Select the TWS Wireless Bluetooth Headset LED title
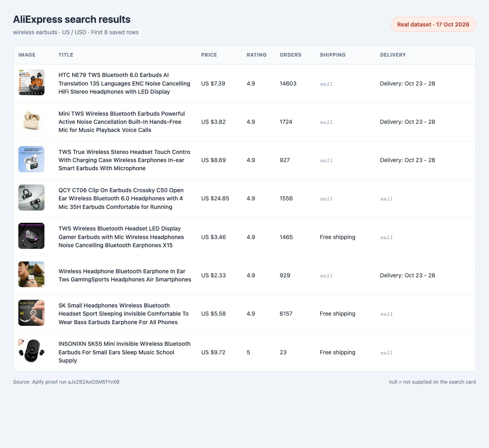This screenshot has height=448, width=489. (x=121, y=237)
